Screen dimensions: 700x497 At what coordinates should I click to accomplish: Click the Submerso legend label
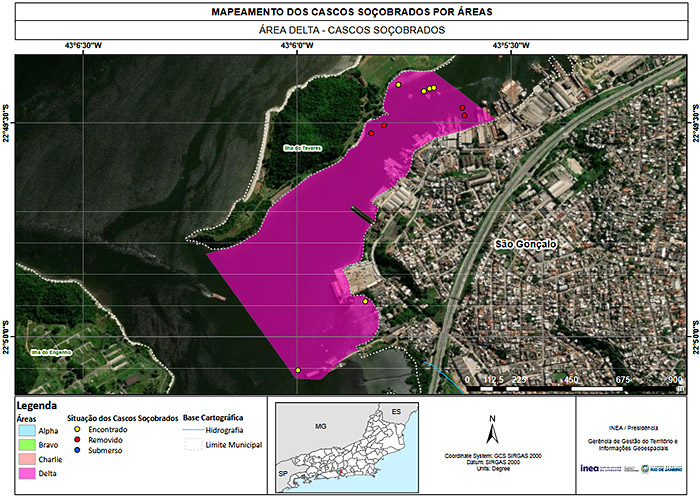(x=105, y=451)
